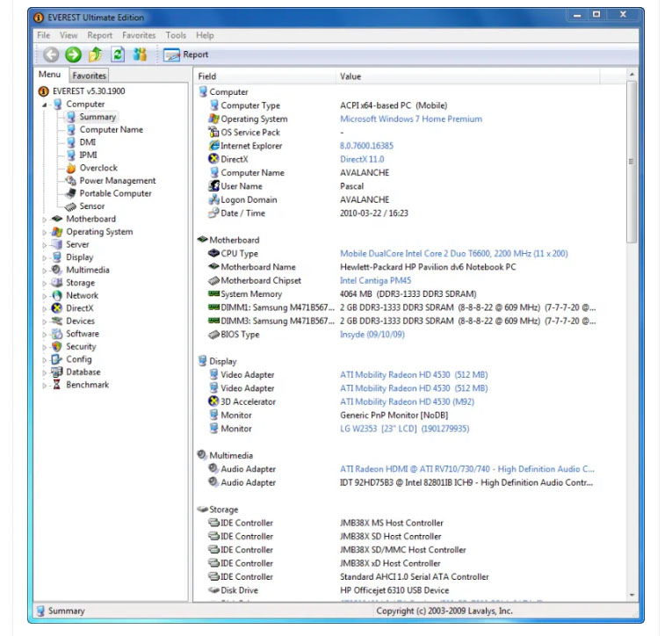Click the Refresh toolbar icon

[x=118, y=54]
